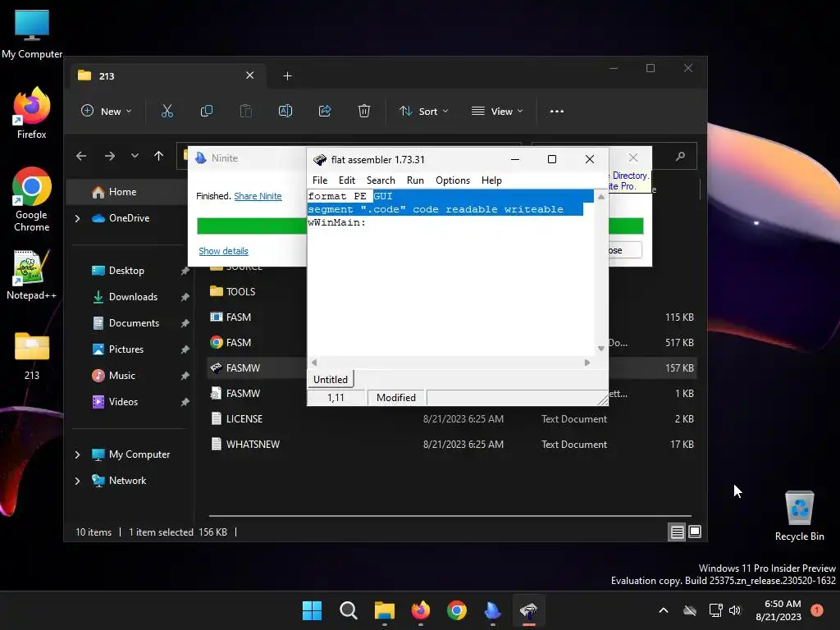The image size is (840, 630).
Task: Select Pictures in navigation pane
Action: click(126, 349)
